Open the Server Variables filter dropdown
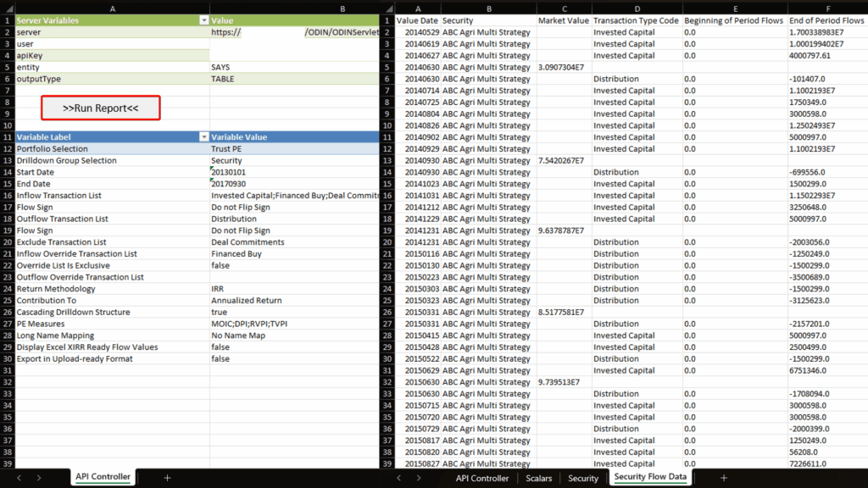Screen dimensions: 868x488 [x=203, y=19]
